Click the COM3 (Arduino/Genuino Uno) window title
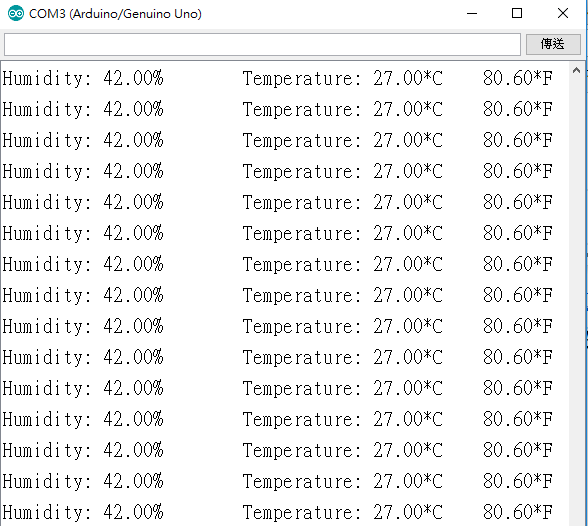588x526 pixels. pyautogui.click(x=115, y=14)
